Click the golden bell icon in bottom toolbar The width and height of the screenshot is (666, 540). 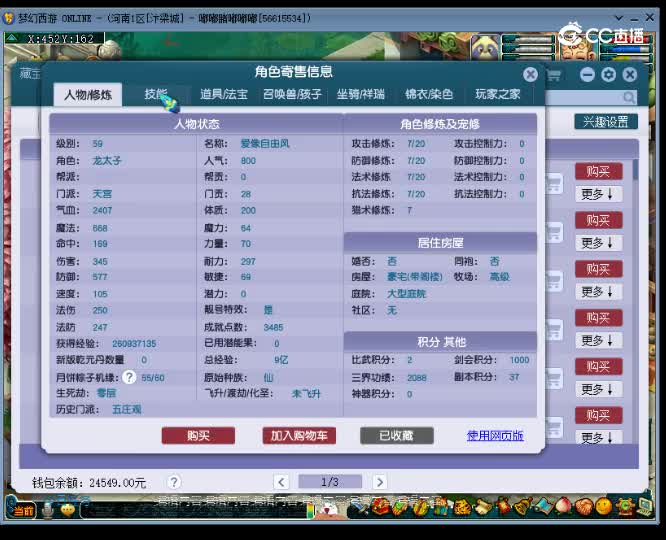coord(522,506)
